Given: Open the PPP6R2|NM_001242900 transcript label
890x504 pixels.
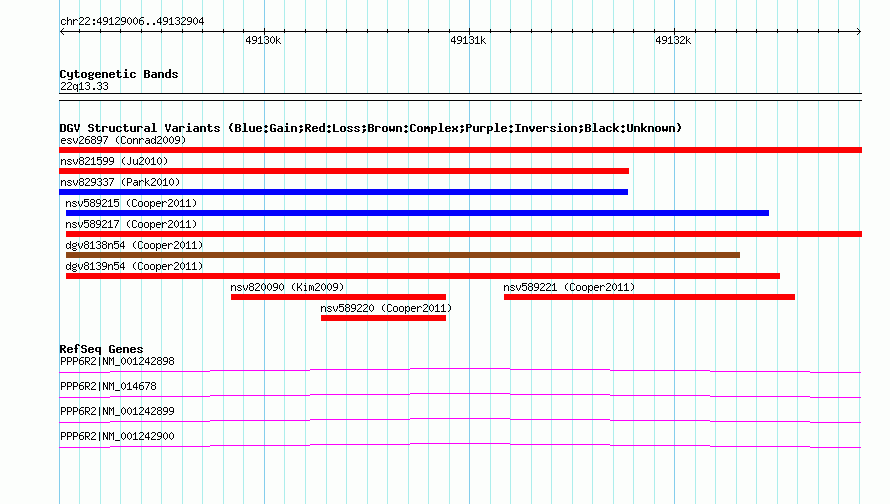Looking at the screenshot, I should 117,436.
